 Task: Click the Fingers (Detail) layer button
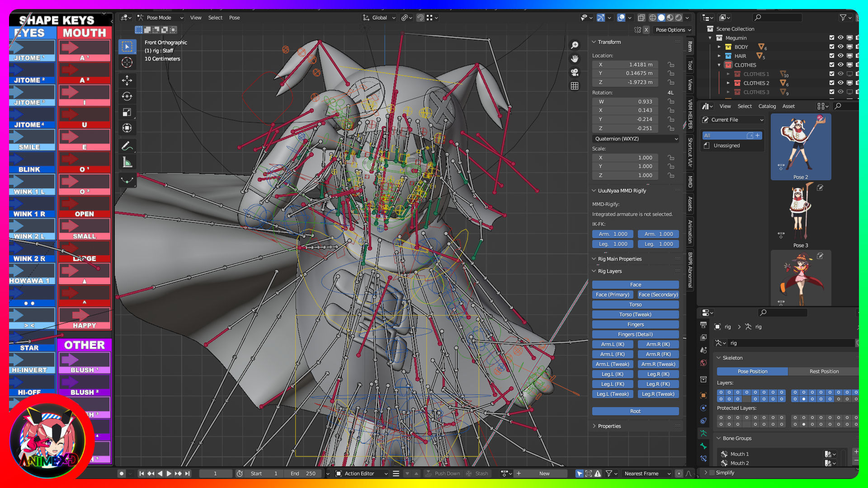635,334
